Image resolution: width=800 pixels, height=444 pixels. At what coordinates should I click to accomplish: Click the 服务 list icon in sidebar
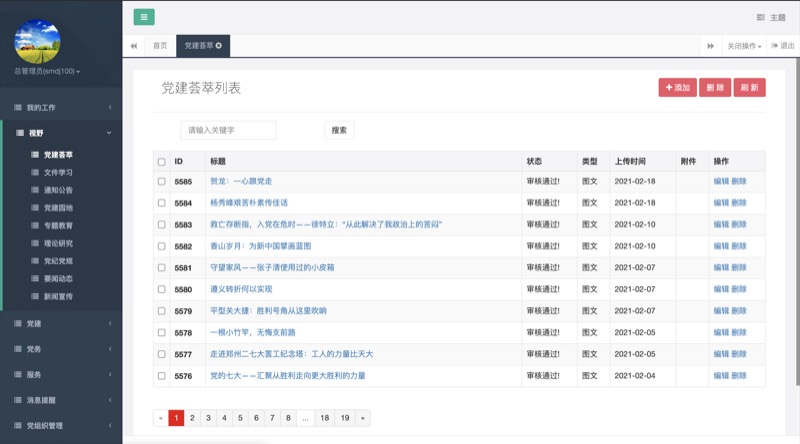18,374
